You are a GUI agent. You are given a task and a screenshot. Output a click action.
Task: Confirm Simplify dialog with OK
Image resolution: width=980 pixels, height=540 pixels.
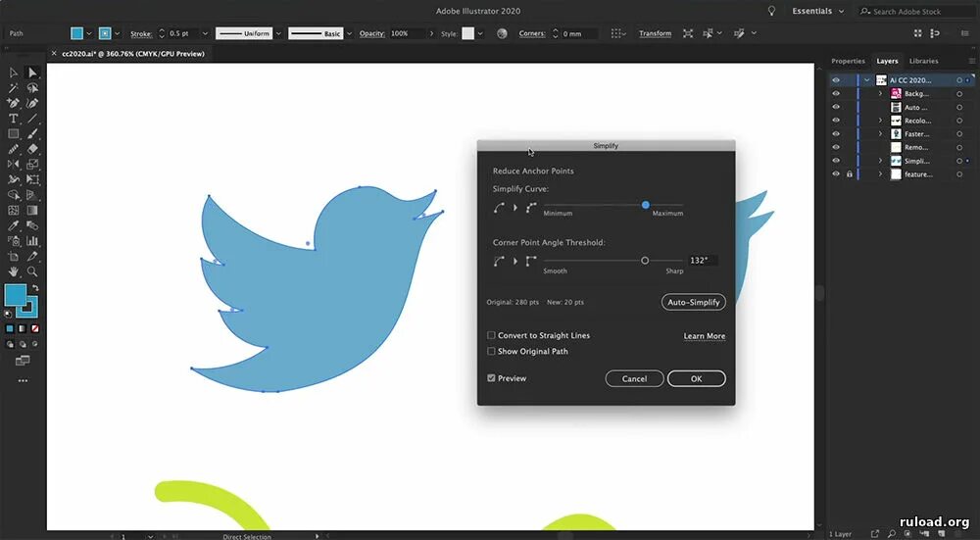coord(696,378)
